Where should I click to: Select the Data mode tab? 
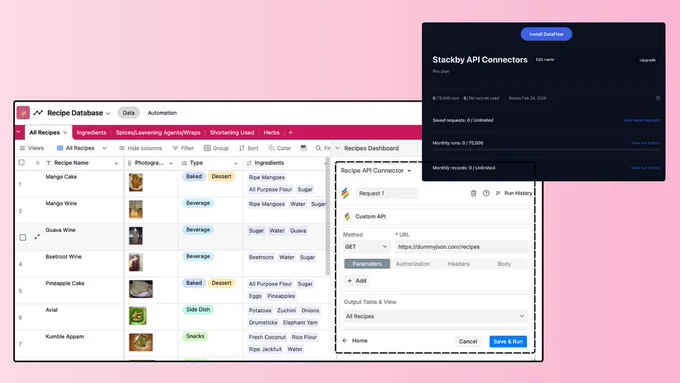pos(128,113)
